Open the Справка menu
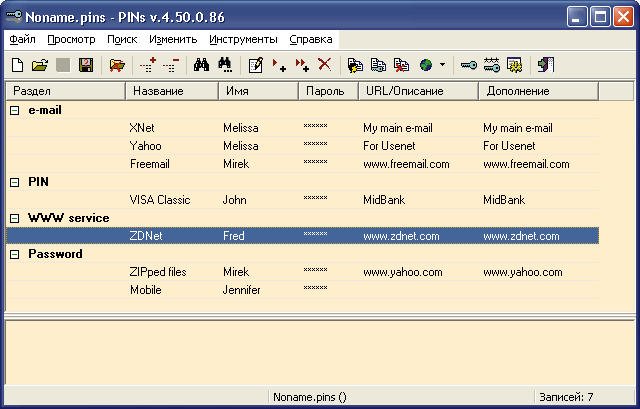Screen dimensions: 640x409 (311, 40)
